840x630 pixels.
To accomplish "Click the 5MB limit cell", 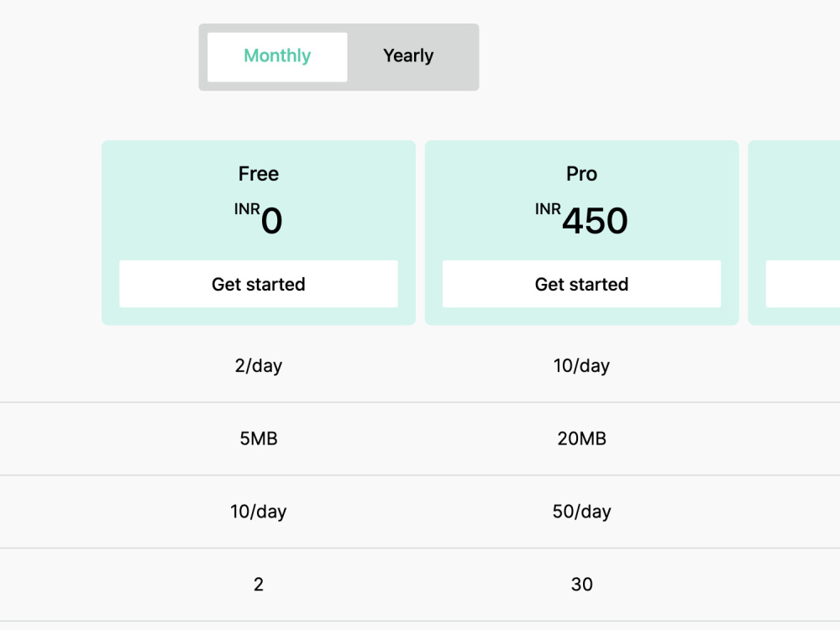I will [x=258, y=438].
